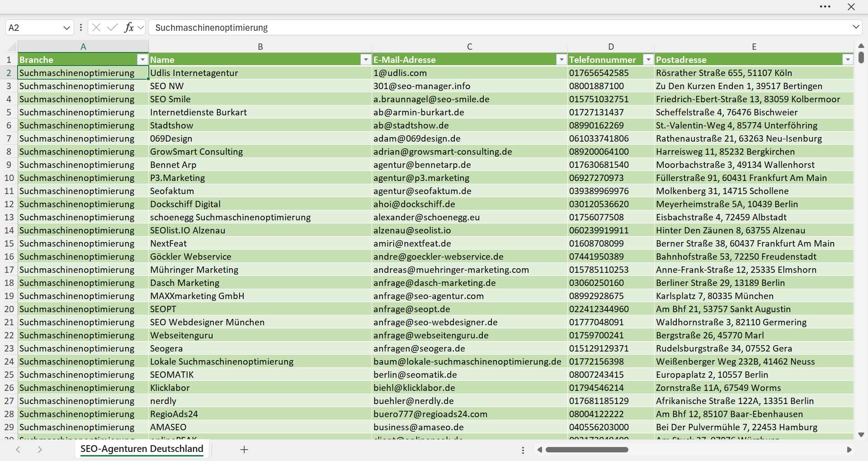The width and height of the screenshot is (868, 461).
Task: Go to previous sheet arrow
Action: [18, 450]
